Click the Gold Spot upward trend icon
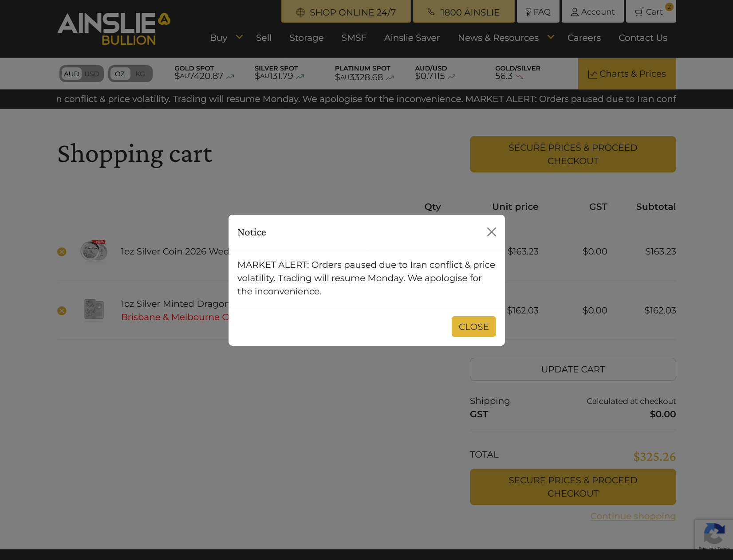The image size is (733, 560). tap(230, 77)
